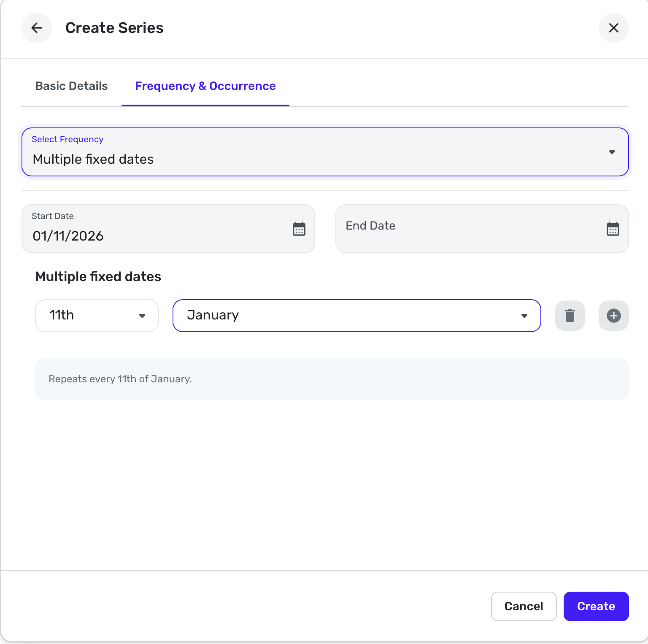Viewport: 648px width, 644px height.
Task: Expand the Select Frequency dropdown
Action: (x=325, y=152)
